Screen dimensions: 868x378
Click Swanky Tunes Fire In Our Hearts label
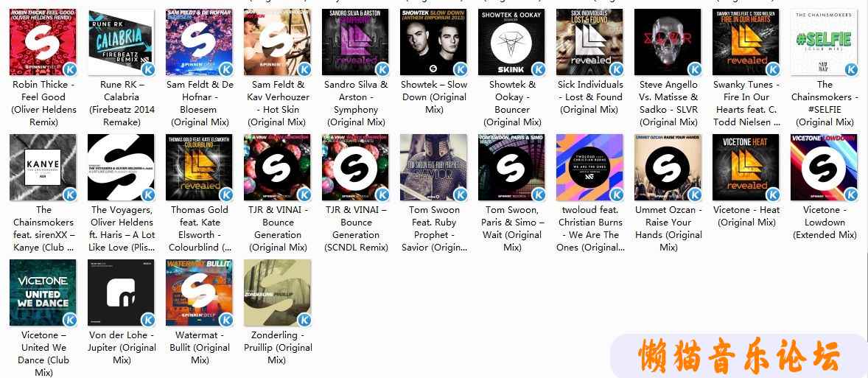[746, 103]
